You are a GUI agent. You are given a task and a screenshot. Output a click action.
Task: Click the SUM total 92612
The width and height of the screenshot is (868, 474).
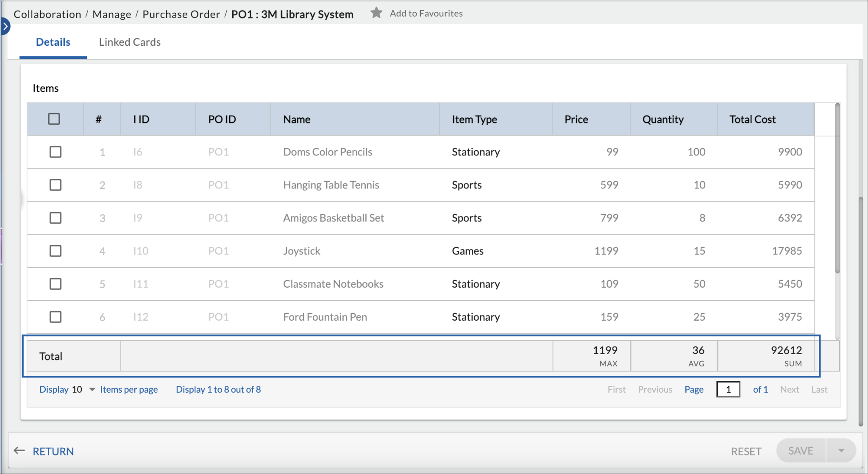[x=786, y=350]
